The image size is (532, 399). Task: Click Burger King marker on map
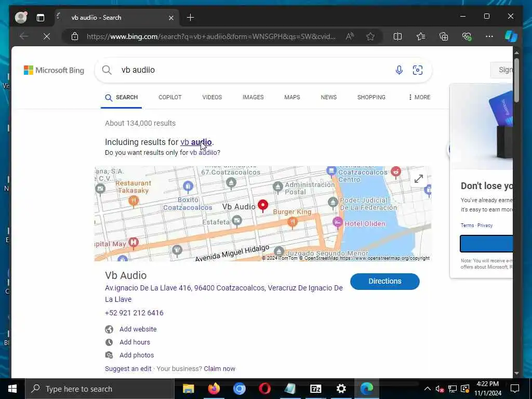(x=292, y=222)
